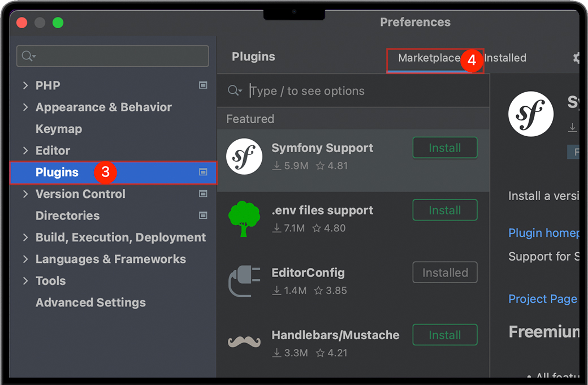Click the plugin search magnifier icon

coord(234,91)
